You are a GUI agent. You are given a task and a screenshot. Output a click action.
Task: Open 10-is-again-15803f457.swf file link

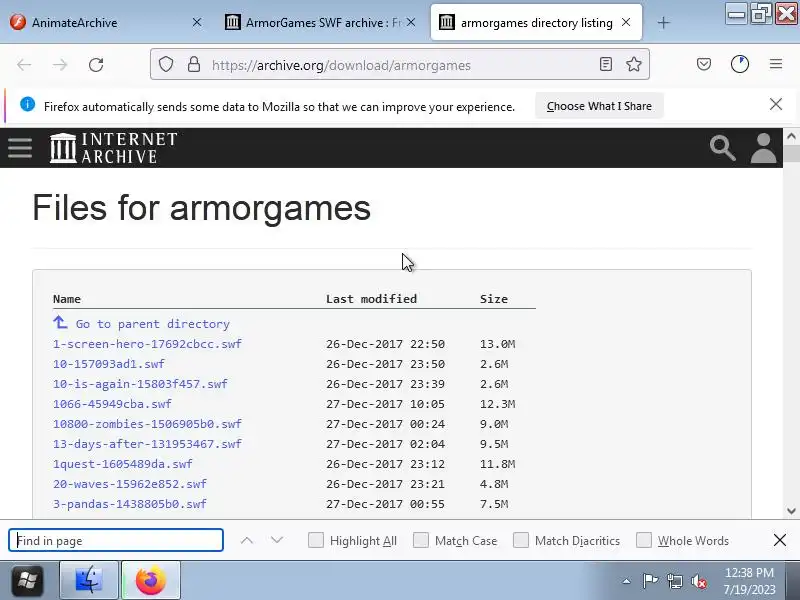140,384
